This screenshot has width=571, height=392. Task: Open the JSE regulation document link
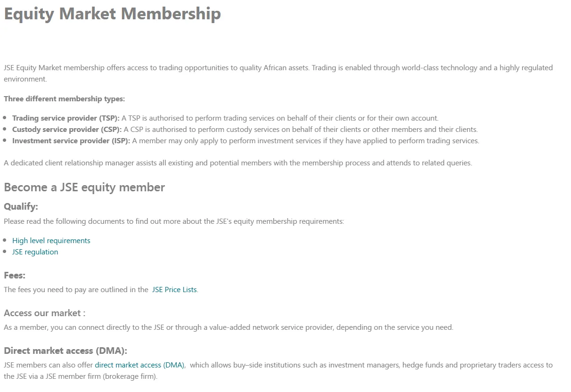35,252
